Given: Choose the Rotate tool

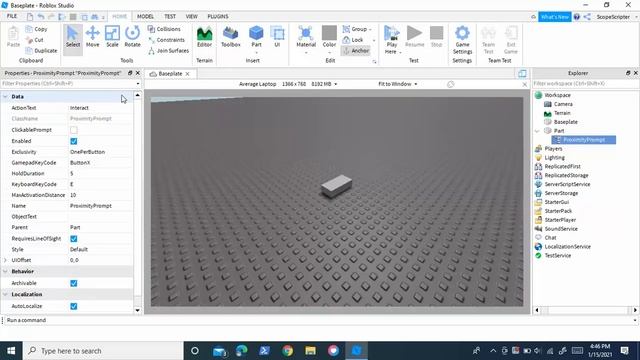Looking at the screenshot, I should [x=132, y=37].
